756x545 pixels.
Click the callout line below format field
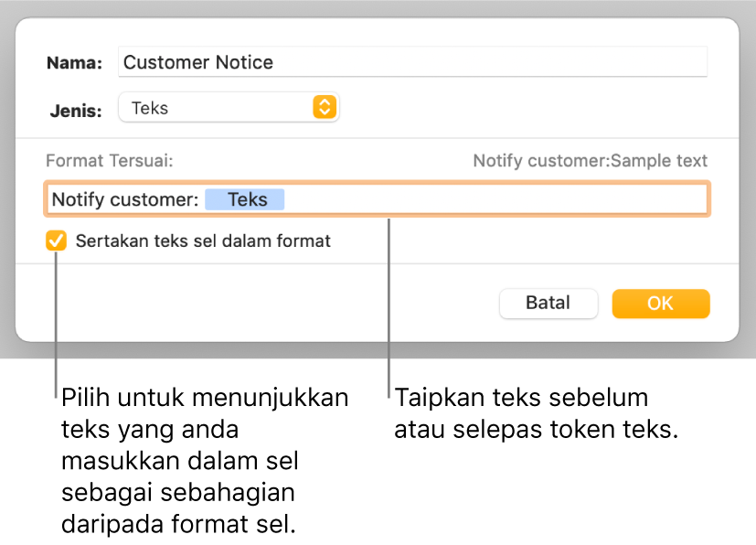(x=389, y=302)
